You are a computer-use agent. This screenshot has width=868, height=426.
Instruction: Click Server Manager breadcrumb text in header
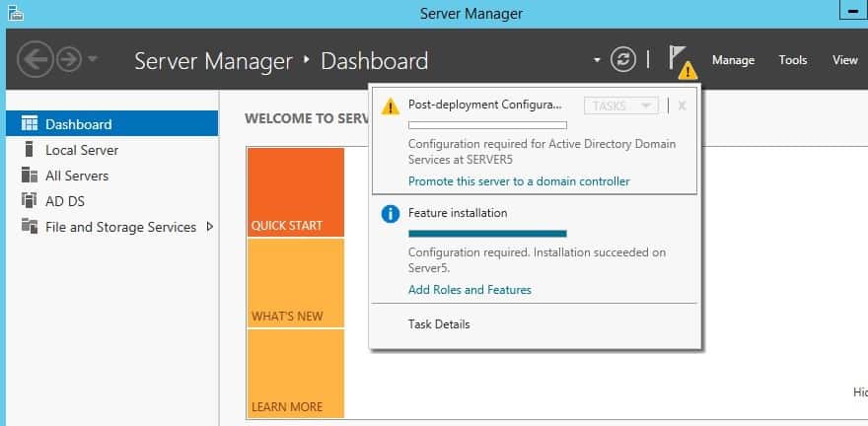213,61
